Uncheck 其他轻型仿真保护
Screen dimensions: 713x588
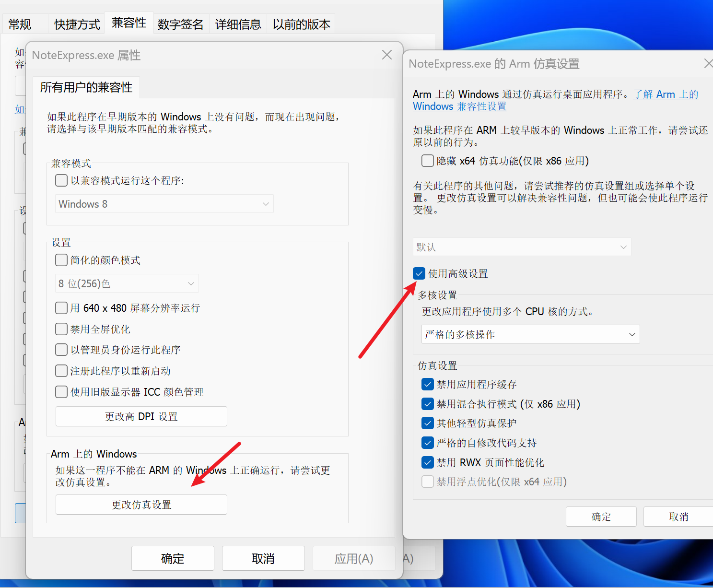coord(428,423)
